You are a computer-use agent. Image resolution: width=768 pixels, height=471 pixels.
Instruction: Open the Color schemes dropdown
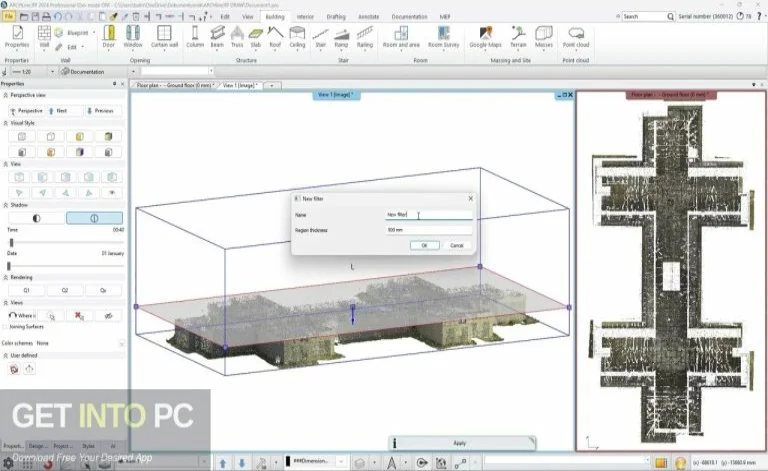(x=121, y=343)
